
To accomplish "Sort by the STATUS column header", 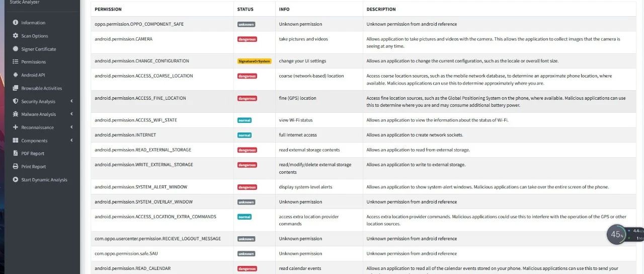I will coord(246,10).
